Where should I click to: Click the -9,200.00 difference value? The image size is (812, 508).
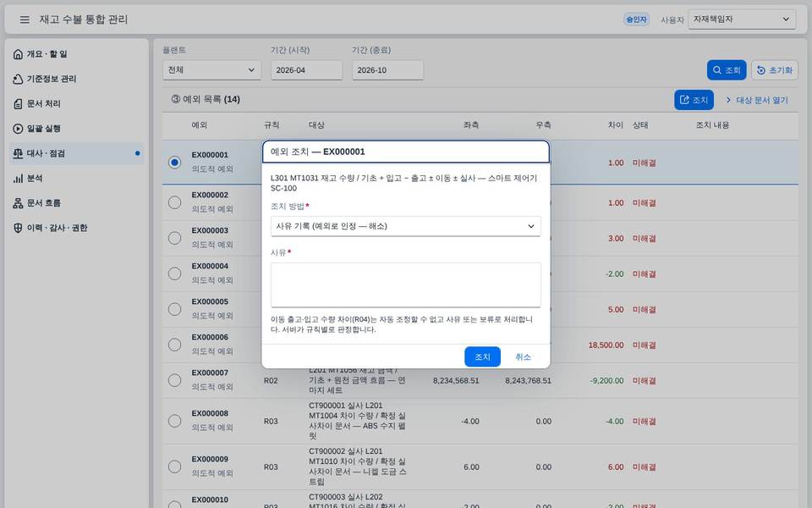607,380
